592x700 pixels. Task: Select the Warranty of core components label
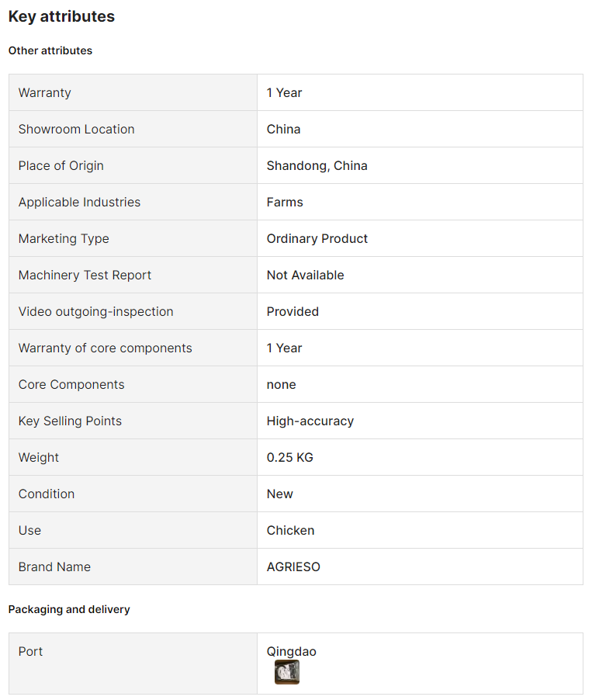coord(106,348)
